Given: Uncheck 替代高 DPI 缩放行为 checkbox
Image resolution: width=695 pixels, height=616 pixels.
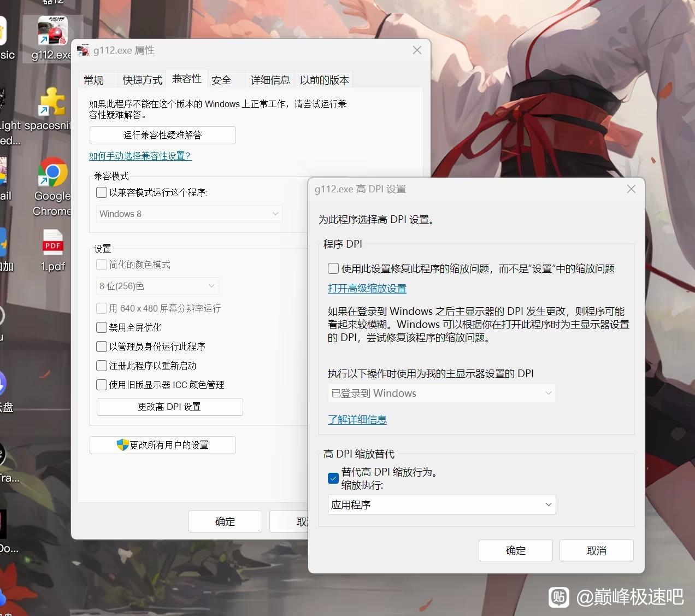Looking at the screenshot, I should coord(333,478).
